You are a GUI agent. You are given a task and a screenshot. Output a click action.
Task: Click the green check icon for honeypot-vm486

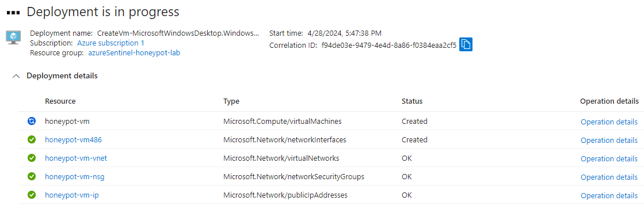[32, 140]
